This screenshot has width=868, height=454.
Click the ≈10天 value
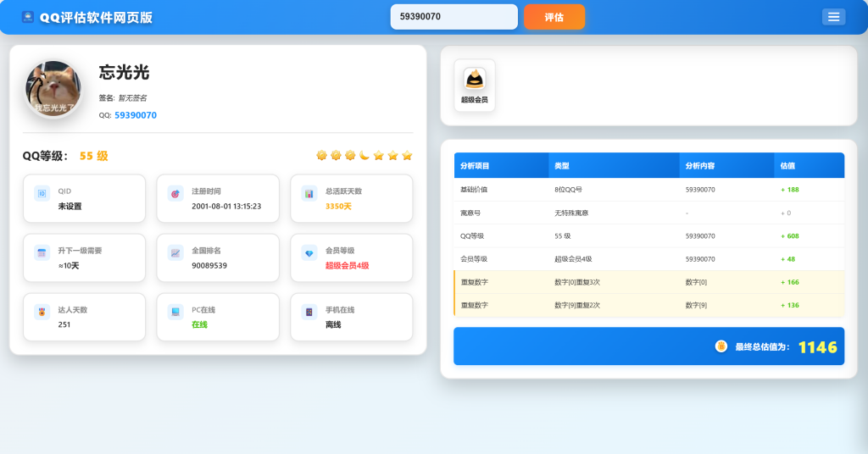69,265
